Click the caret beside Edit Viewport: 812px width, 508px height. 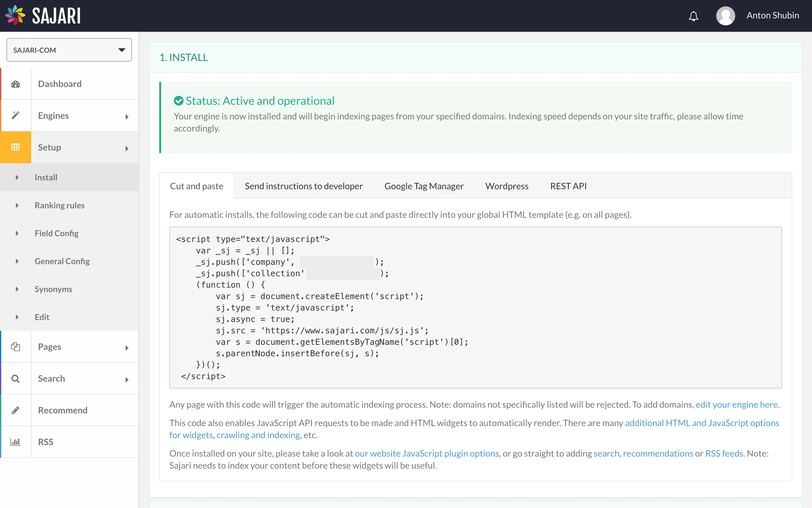(17, 317)
